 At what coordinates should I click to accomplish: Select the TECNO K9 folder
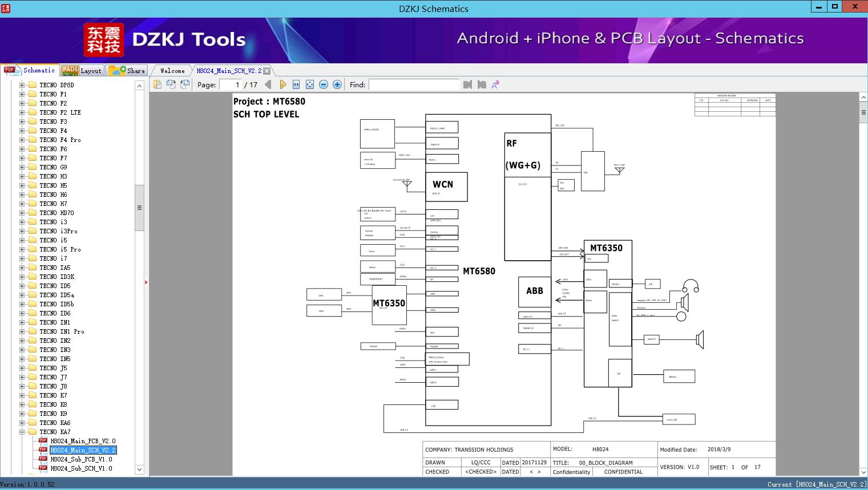[x=53, y=414]
